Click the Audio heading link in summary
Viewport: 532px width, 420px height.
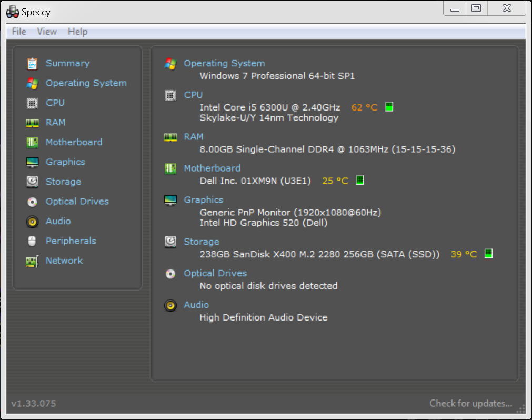coord(196,305)
